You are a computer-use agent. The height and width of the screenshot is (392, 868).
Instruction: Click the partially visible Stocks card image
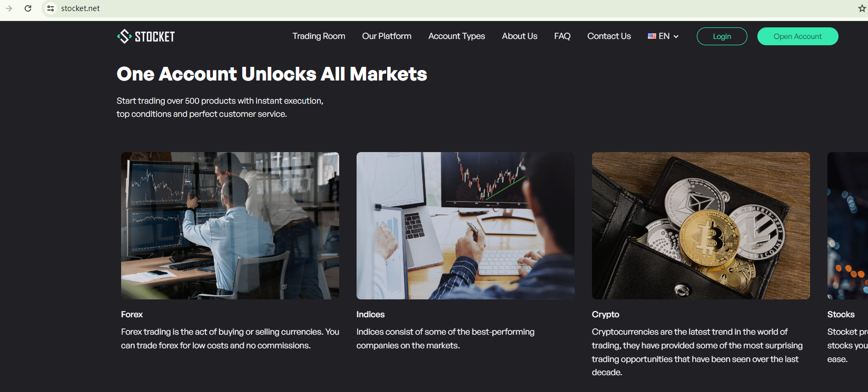pyautogui.click(x=847, y=226)
